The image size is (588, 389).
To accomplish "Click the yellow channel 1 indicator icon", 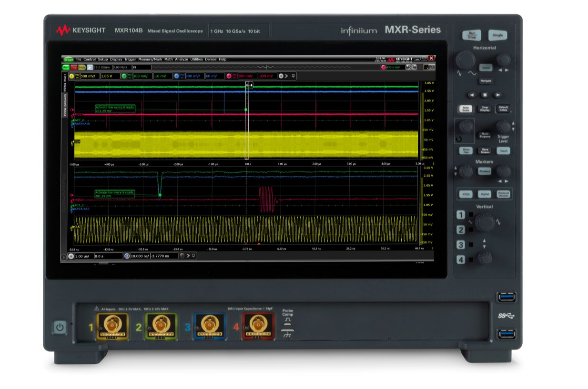I will pyautogui.click(x=72, y=76).
